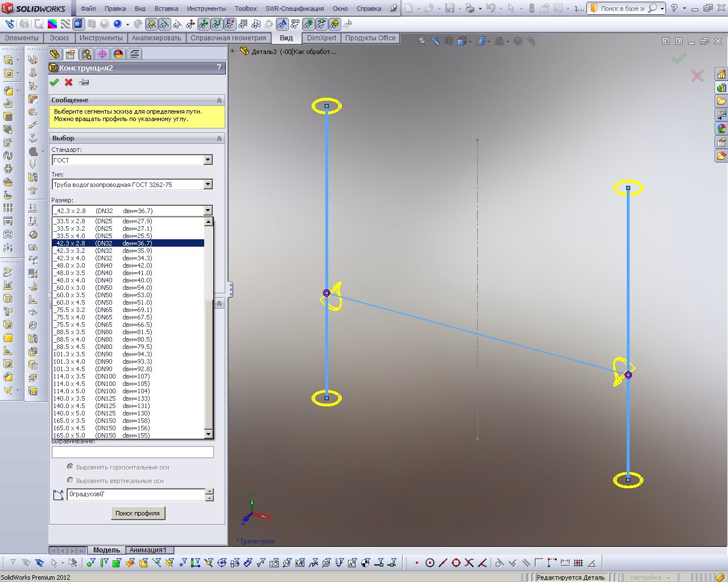
Task: Open Design Library icon in task pane
Action: [x=721, y=88]
